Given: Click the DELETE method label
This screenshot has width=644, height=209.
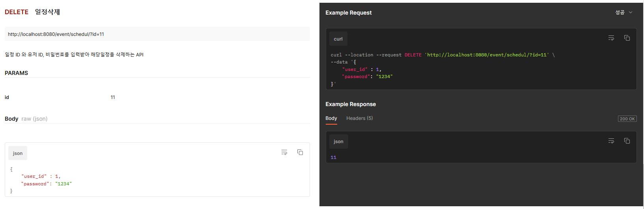Looking at the screenshot, I should click(17, 12).
